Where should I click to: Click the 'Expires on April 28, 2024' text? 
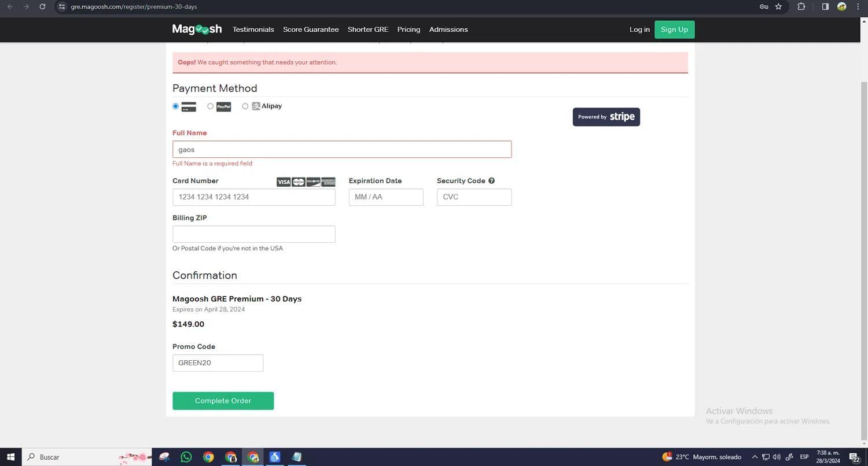pyautogui.click(x=208, y=309)
